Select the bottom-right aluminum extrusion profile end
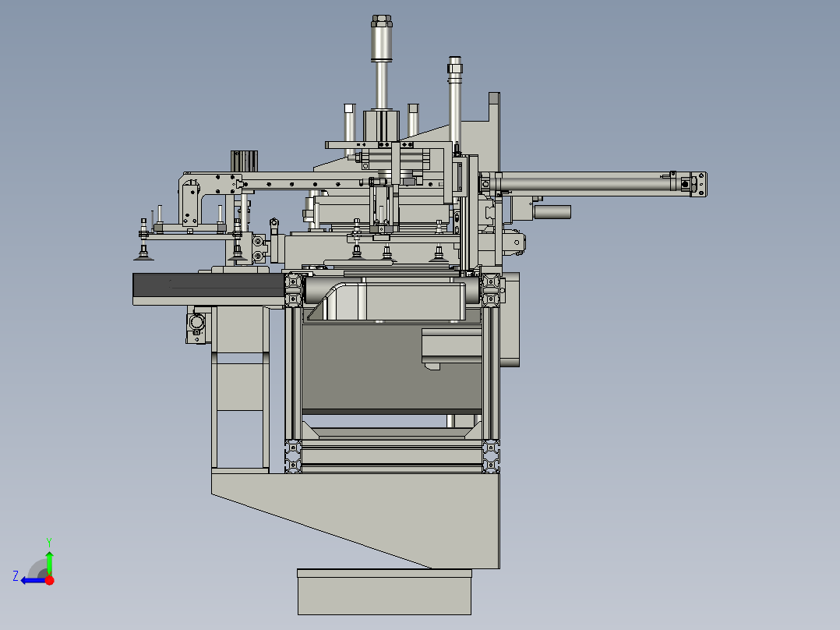 click(491, 456)
